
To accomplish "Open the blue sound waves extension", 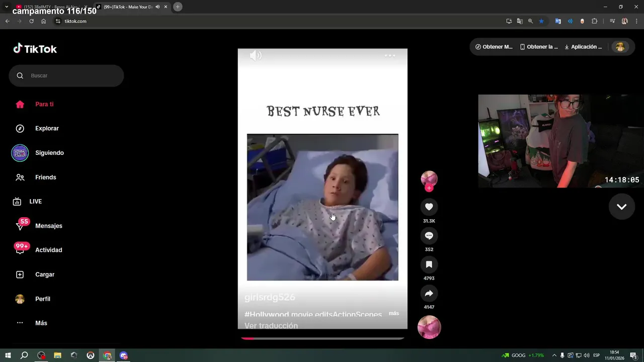I will [x=570, y=21].
